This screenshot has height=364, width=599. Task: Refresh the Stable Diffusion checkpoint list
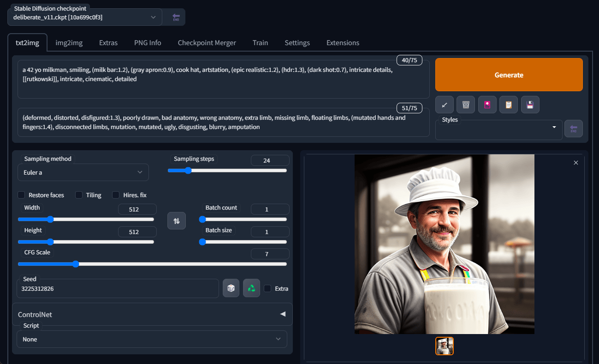tap(176, 17)
